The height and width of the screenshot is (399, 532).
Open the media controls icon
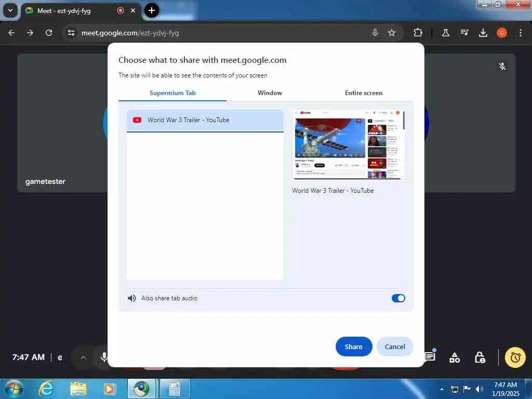pyautogui.click(x=464, y=33)
